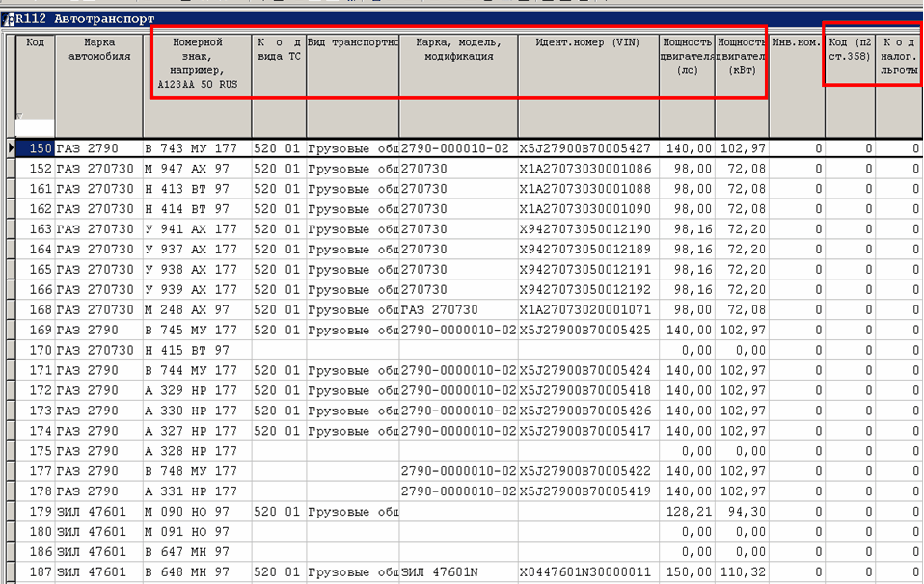Click license plate А 330 НР 177

(191, 411)
